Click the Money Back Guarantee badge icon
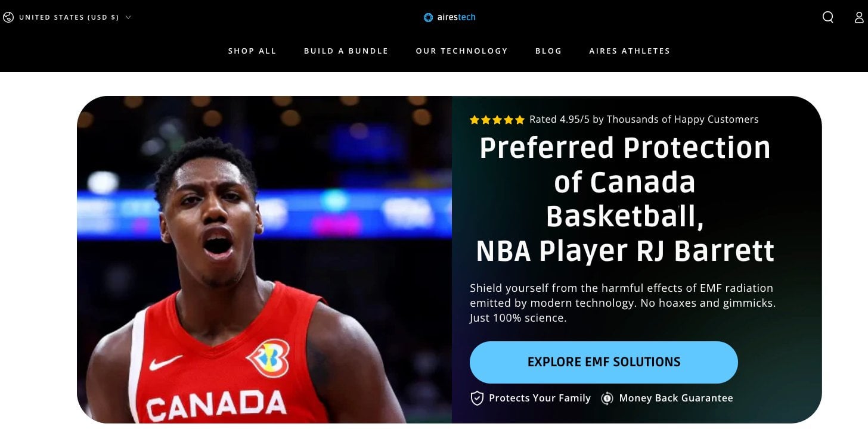The image size is (868, 433). [x=607, y=398]
